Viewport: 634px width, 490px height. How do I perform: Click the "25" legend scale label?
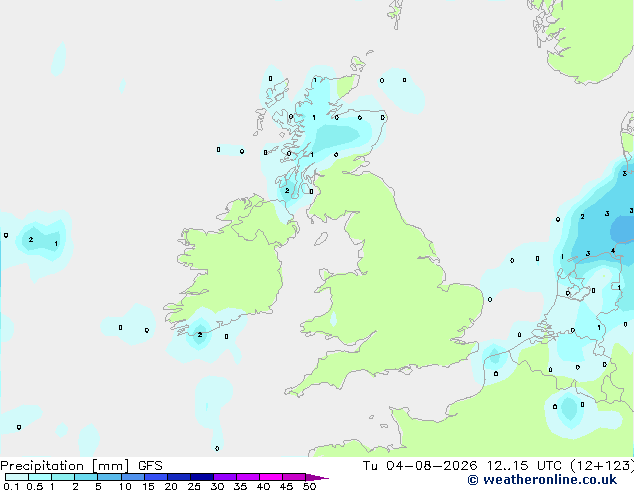(194, 486)
